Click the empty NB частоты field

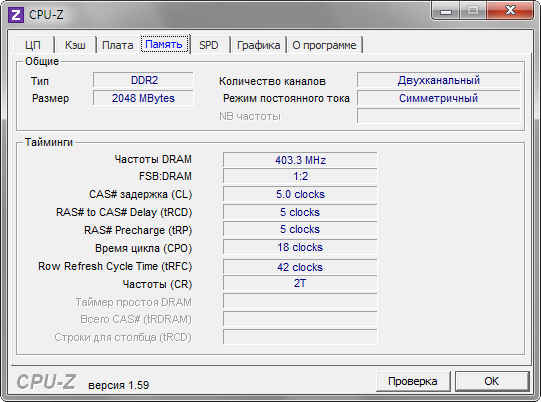click(x=439, y=116)
